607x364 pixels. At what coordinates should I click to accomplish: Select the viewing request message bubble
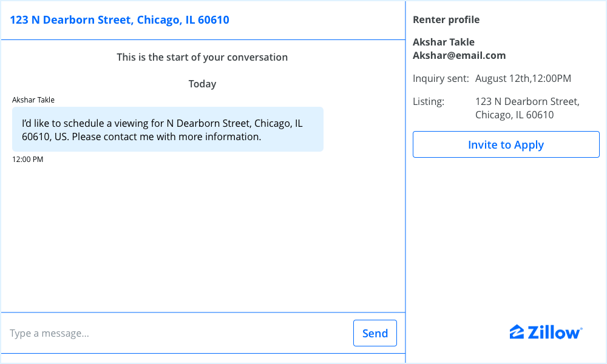[x=168, y=129]
